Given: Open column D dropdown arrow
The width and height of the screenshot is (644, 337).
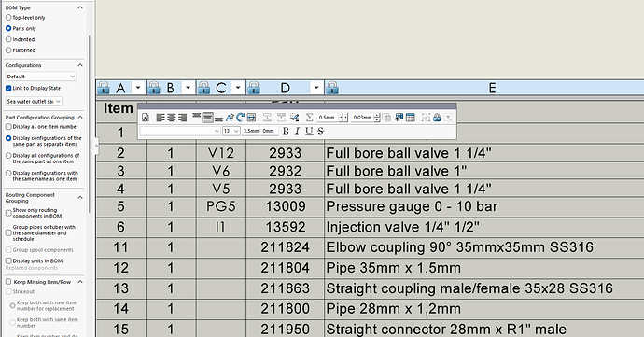Looking at the screenshot, I should pyautogui.click(x=316, y=88).
